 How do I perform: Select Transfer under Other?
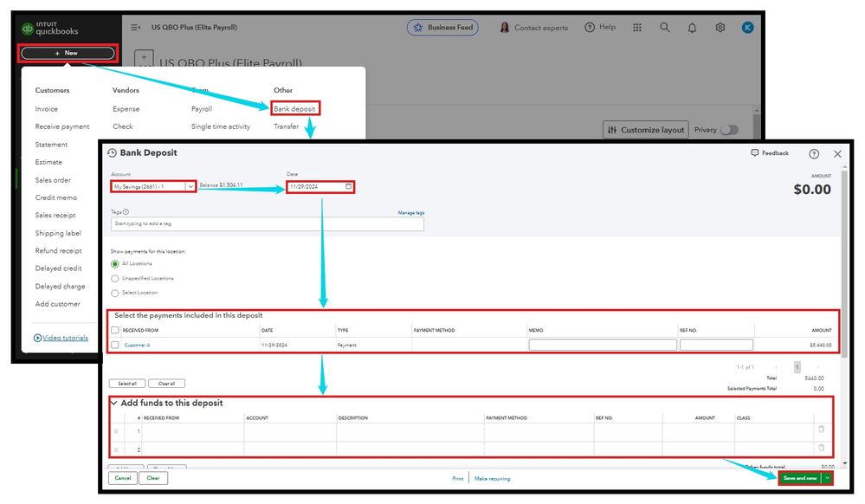pyautogui.click(x=286, y=126)
